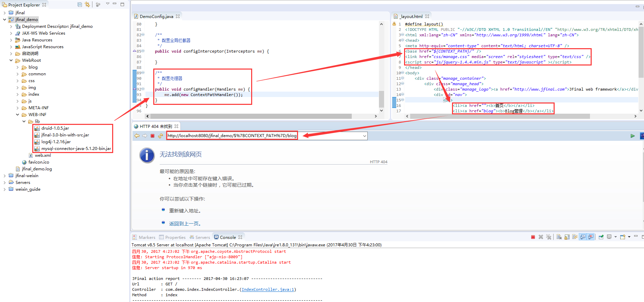Viewport: 644px width, 302px height.
Task: Refresh the internal browser page
Action: 160,136
